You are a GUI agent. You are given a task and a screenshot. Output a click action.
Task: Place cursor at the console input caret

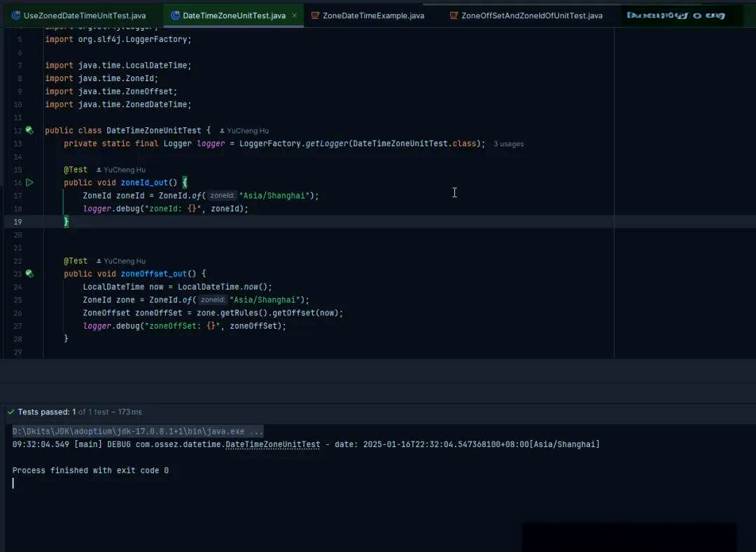point(13,483)
